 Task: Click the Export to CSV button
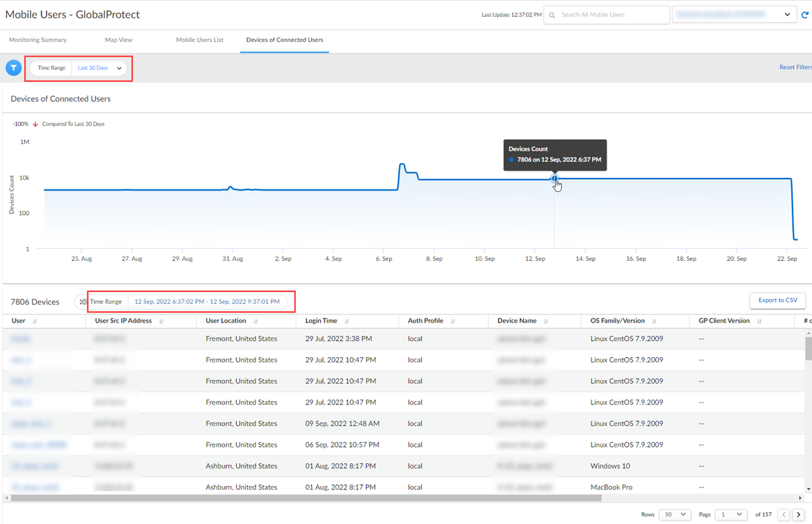(x=777, y=300)
